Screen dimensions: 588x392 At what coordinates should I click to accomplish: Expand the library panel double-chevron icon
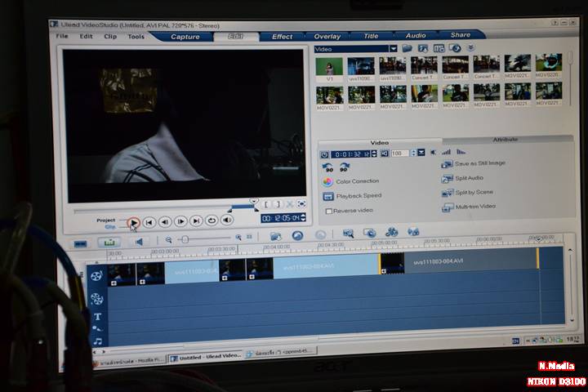[471, 47]
